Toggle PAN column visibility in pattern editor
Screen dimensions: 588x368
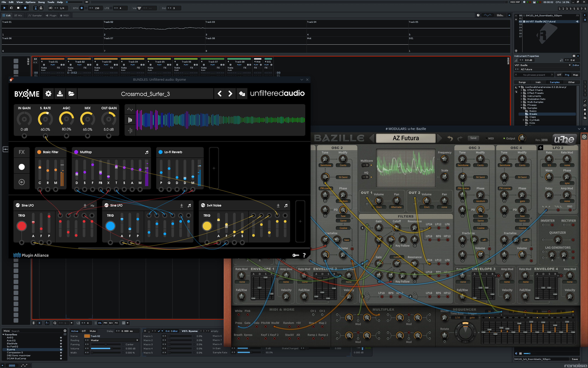tap(105, 323)
